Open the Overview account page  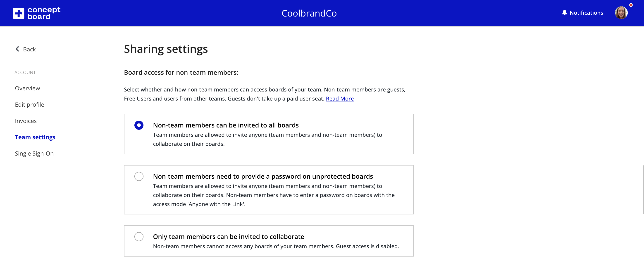[x=27, y=88]
